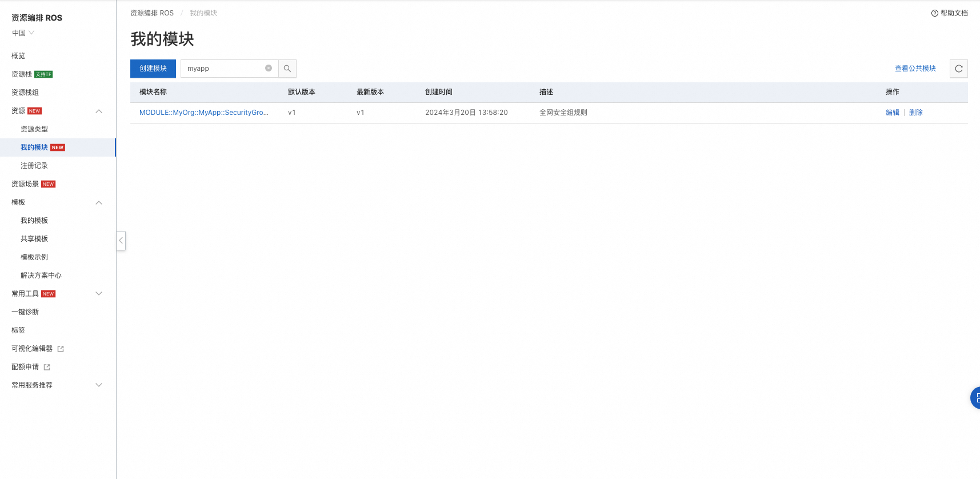Click the search magnifier icon
This screenshot has width=980, height=479.
287,69
